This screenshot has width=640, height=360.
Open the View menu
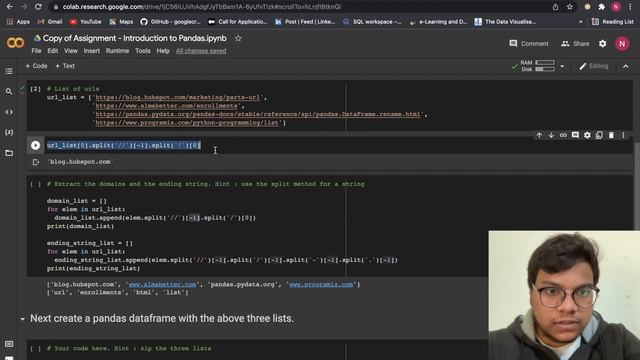[71, 51]
